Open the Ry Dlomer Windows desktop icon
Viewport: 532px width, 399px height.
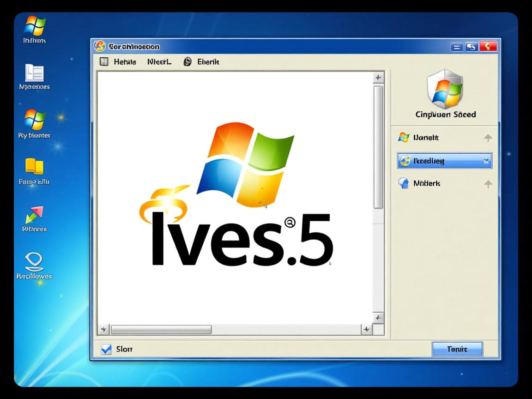click(35, 120)
